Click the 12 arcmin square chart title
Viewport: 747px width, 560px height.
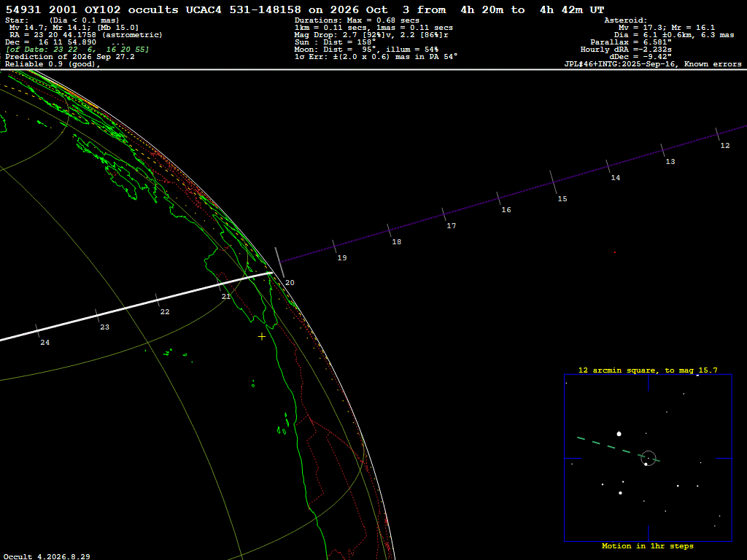(648, 370)
